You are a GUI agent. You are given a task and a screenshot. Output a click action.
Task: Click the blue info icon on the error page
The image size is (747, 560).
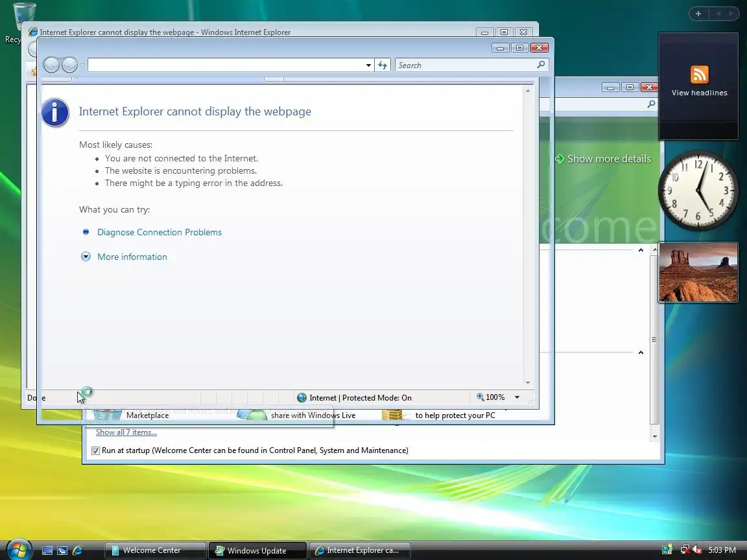[54, 112]
